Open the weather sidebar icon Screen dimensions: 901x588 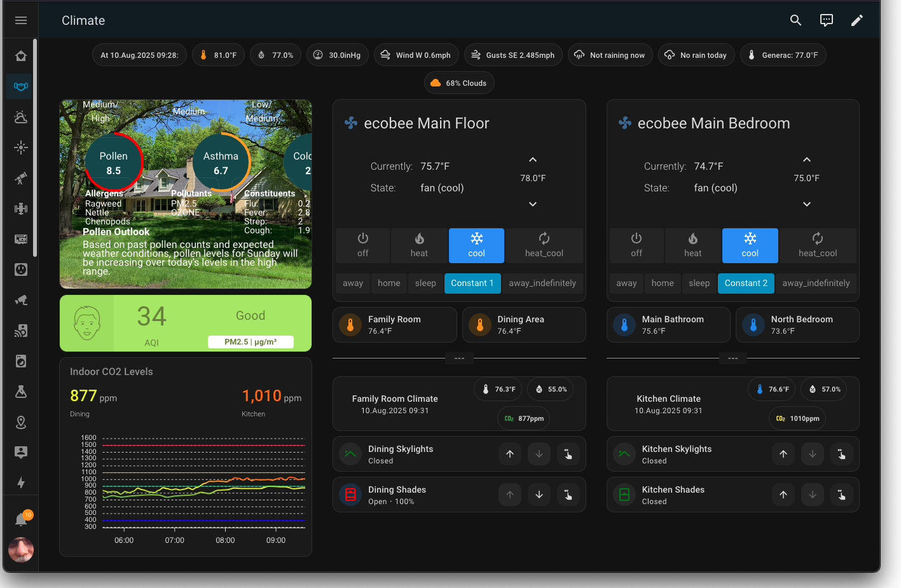point(21,117)
